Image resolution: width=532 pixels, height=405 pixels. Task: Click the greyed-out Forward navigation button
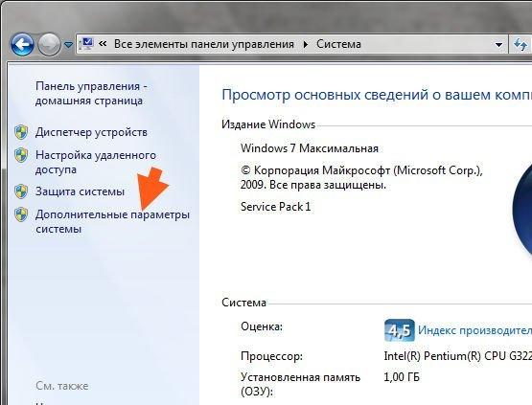coord(49,44)
